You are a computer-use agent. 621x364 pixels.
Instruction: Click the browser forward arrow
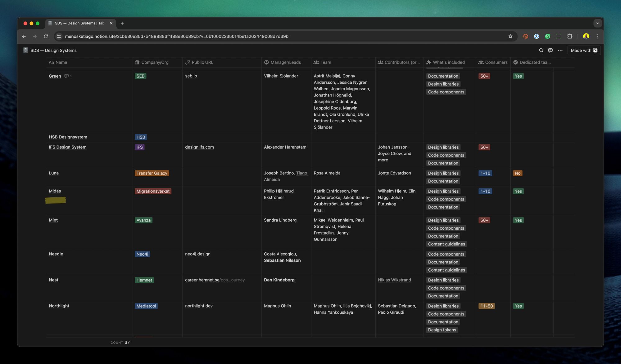35,36
